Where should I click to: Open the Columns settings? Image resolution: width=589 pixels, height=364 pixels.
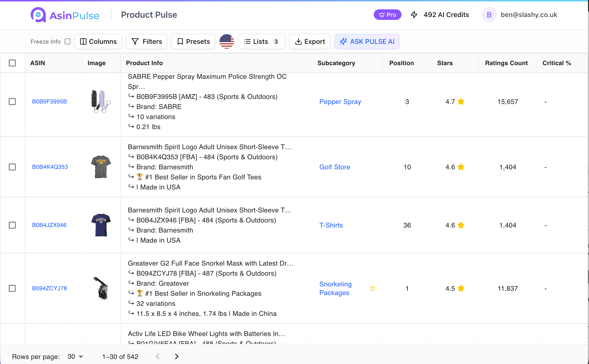pyautogui.click(x=98, y=41)
